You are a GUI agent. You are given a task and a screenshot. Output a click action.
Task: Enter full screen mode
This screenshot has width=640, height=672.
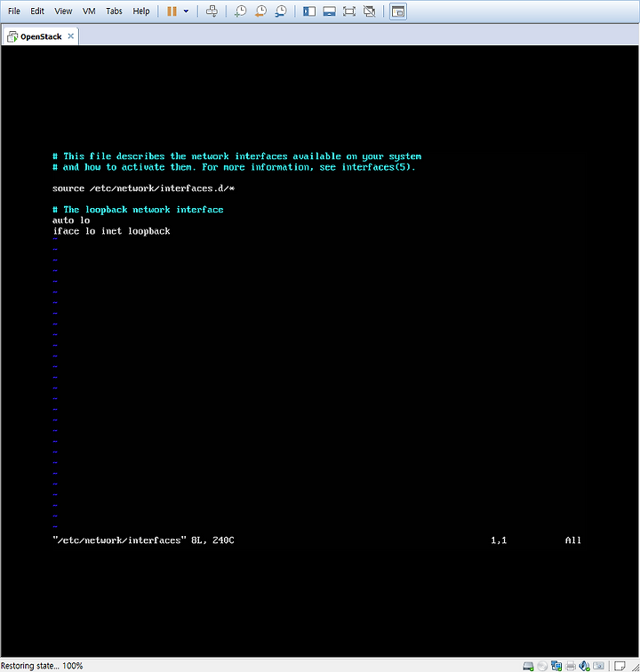pos(349,12)
